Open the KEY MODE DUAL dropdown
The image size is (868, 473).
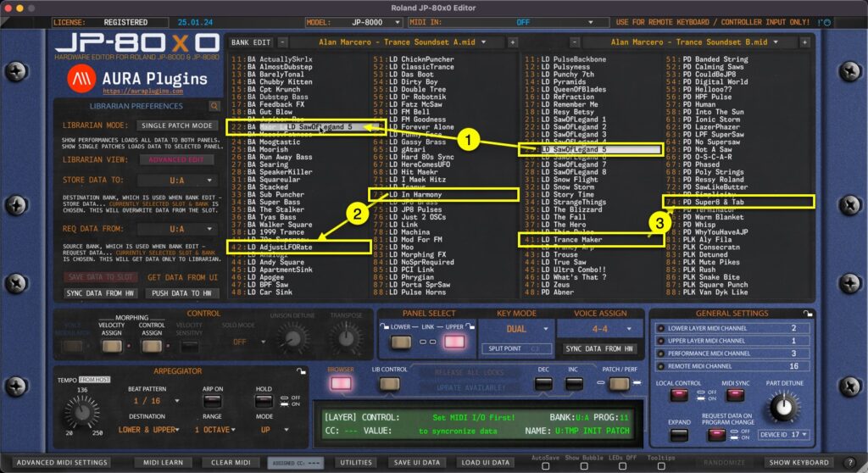click(x=516, y=329)
